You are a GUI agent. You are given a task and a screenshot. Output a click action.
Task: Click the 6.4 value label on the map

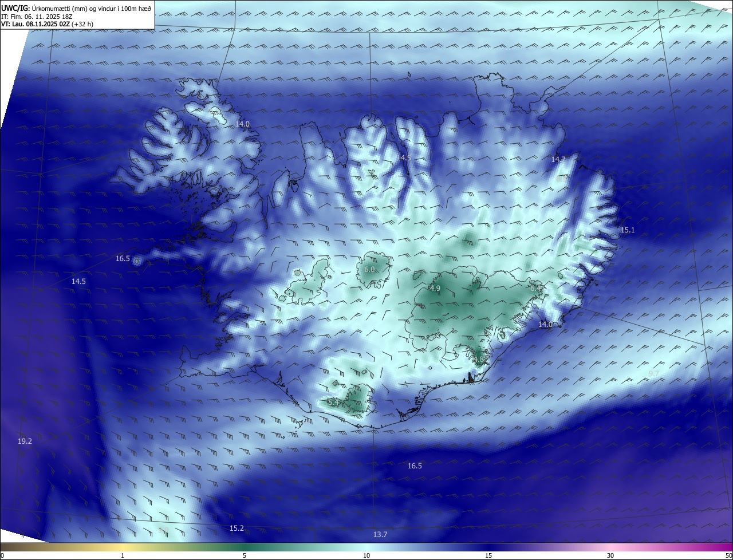coord(535,289)
